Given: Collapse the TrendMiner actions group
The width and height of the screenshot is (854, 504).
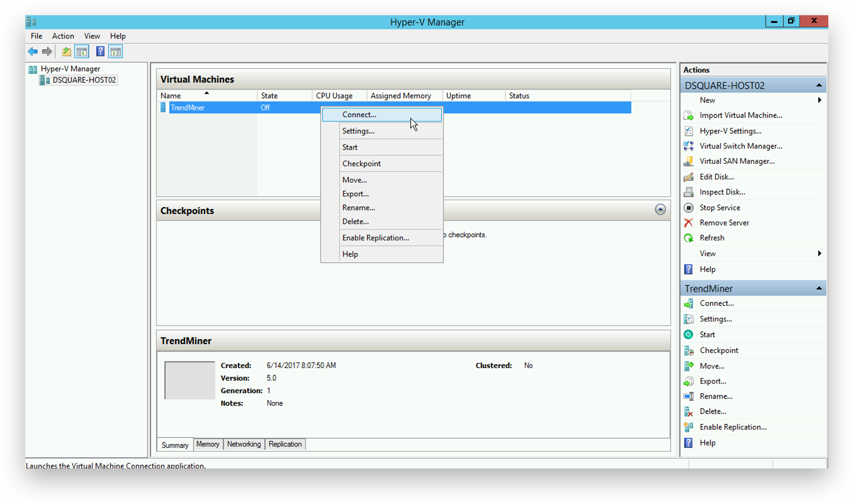Looking at the screenshot, I should coord(819,288).
